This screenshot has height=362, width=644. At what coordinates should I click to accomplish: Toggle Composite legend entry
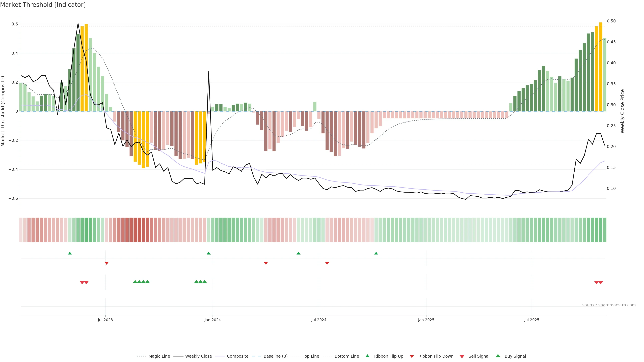click(x=237, y=356)
